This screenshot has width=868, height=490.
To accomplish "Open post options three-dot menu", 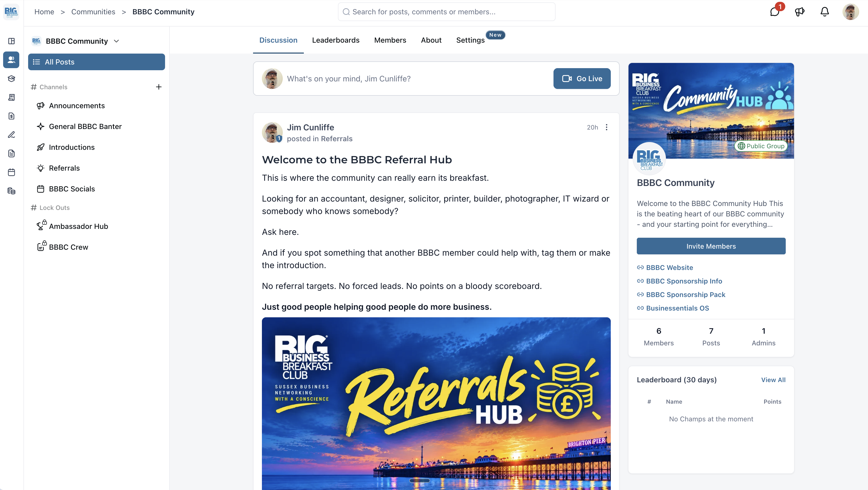I will [x=607, y=127].
